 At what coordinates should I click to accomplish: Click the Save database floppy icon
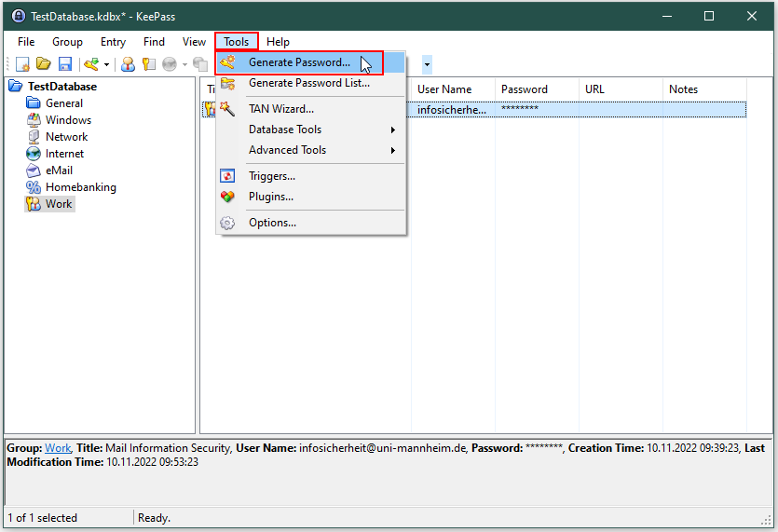point(65,64)
